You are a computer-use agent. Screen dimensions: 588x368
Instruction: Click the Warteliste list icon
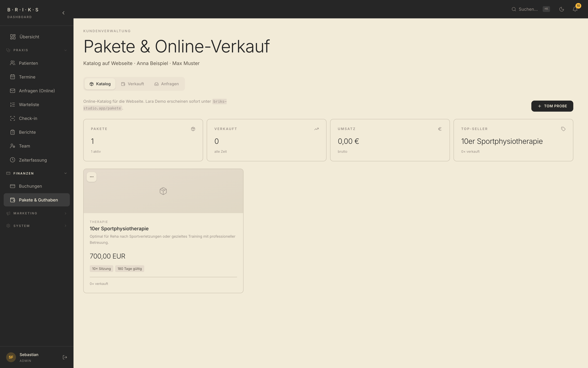tap(13, 105)
